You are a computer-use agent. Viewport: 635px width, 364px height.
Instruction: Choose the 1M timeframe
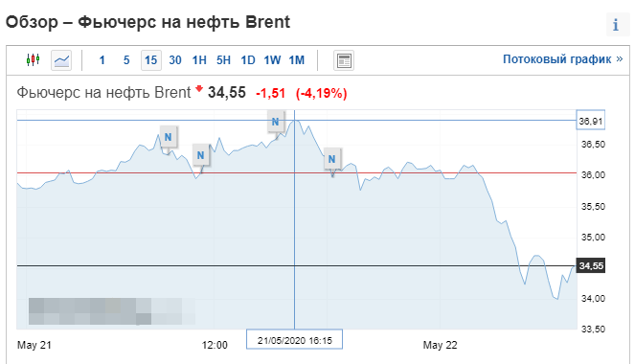coord(297,60)
